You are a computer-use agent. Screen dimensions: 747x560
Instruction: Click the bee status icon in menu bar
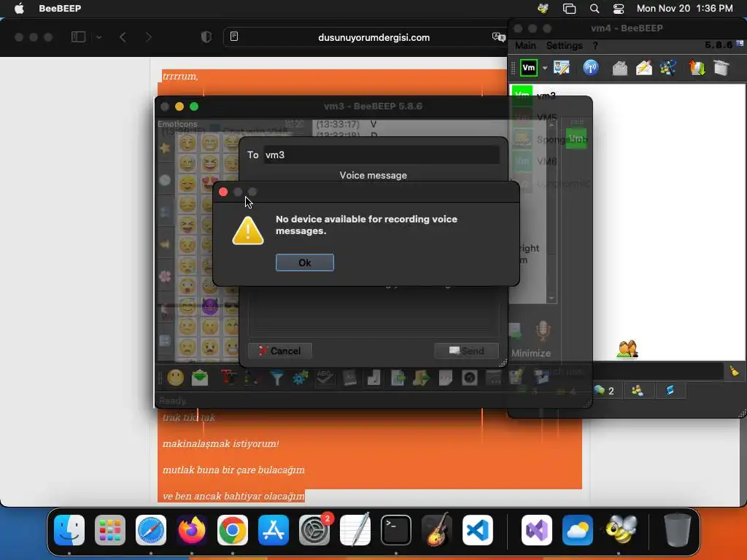tap(543, 8)
